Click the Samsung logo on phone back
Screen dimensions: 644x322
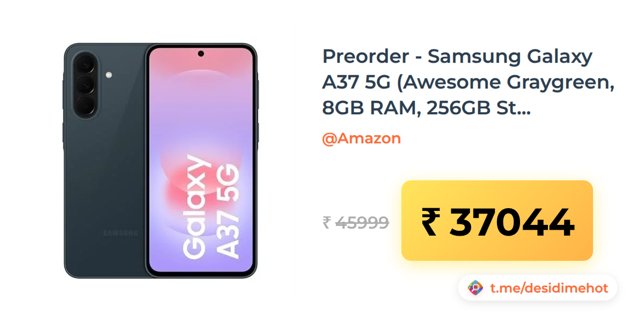pyautogui.click(x=120, y=233)
